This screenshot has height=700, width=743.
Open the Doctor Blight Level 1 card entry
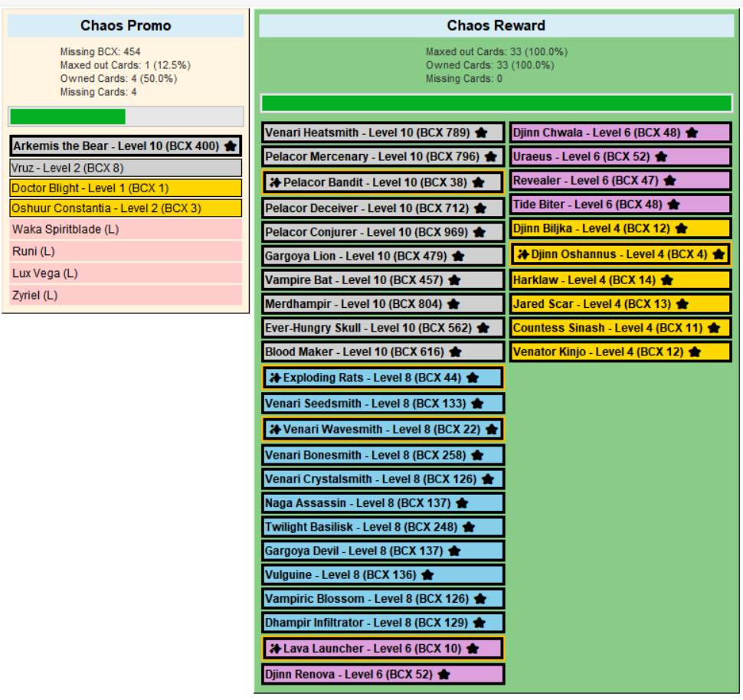pyautogui.click(x=126, y=188)
